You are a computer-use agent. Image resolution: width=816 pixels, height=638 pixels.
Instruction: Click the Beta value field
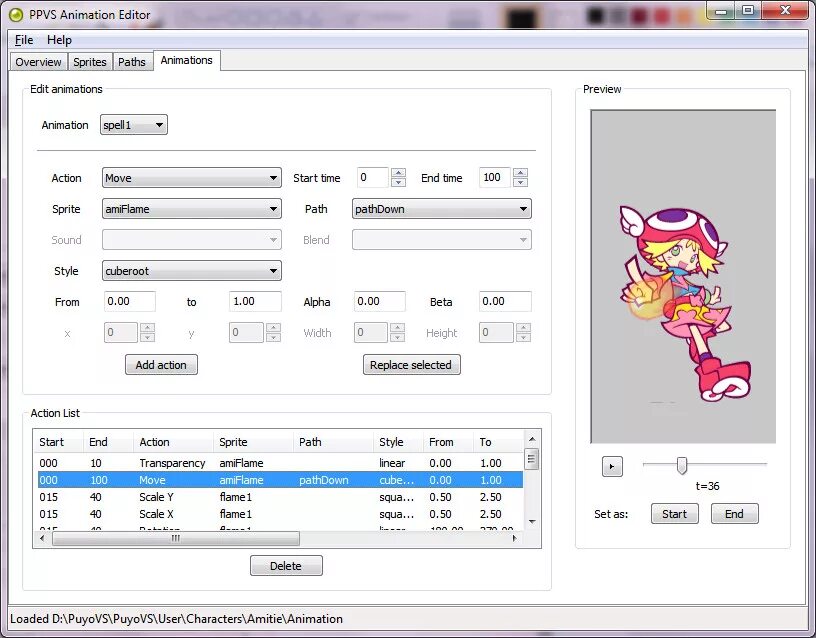point(505,301)
